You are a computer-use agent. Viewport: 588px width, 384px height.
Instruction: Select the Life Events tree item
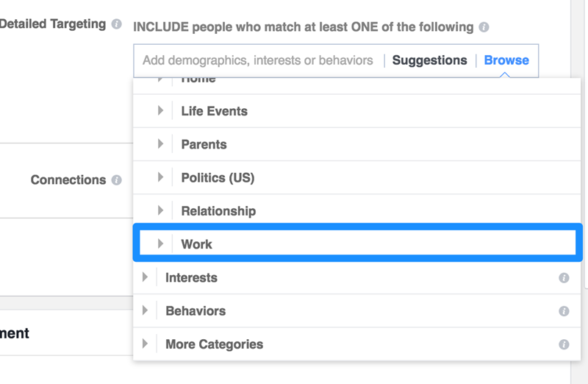214,112
